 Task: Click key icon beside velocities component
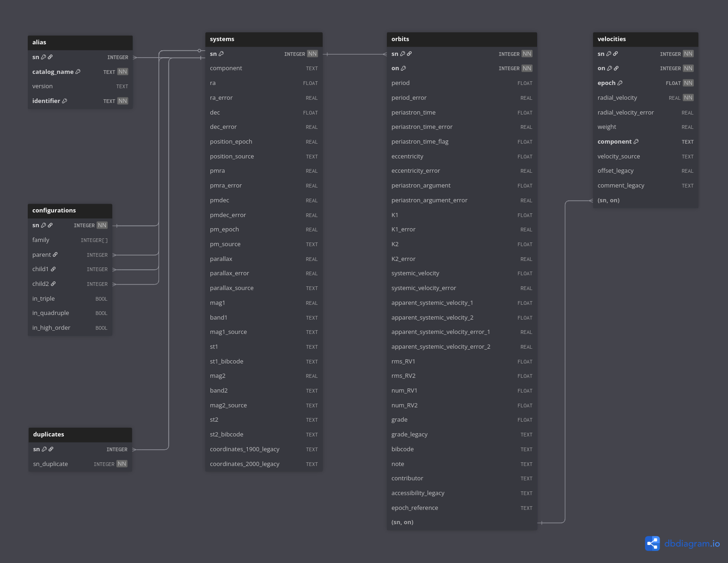point(636,142)
